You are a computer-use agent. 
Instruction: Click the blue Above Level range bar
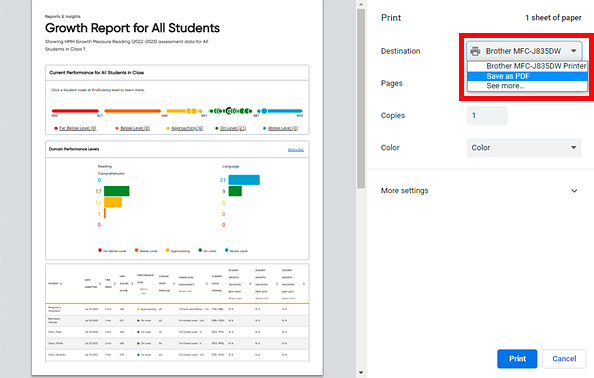280,111
